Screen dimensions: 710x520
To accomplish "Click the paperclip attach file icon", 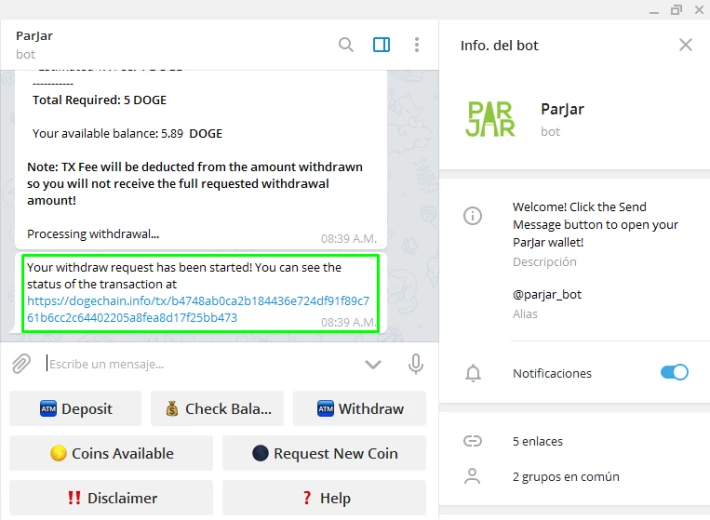I will pos(21,364).
